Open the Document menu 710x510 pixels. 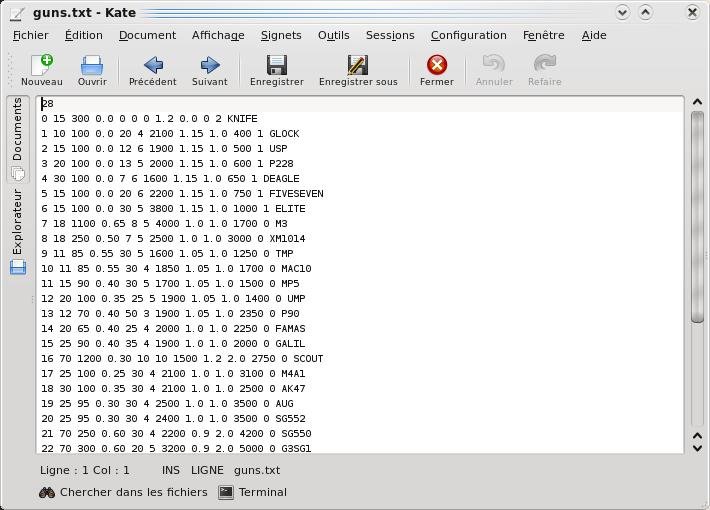pyautogui.click(x=147, y=35)
